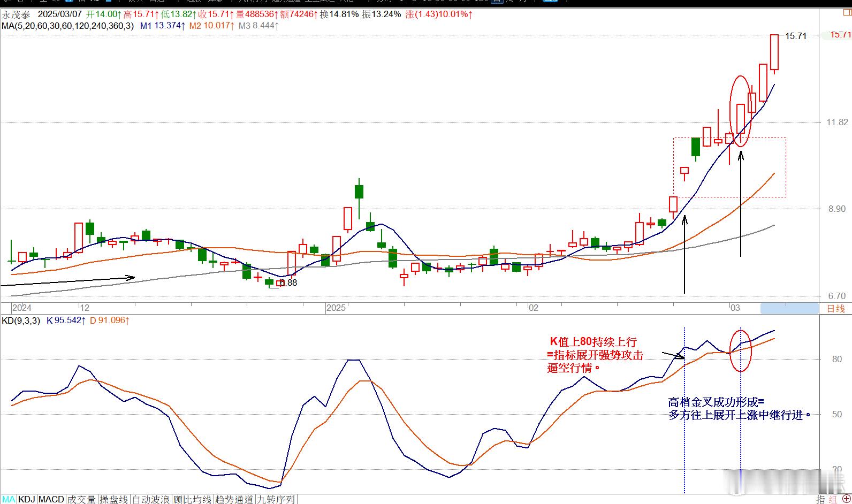Screen dimensions: 852x504
Task: Click the 组 button at bottom right
Action: tap(833, 499)
